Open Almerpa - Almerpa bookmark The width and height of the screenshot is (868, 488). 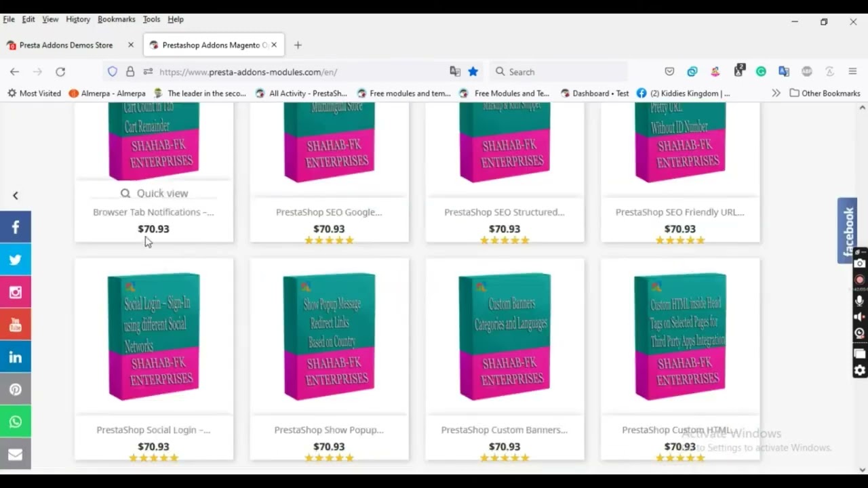pyautogui.click(x=107, y=93)
